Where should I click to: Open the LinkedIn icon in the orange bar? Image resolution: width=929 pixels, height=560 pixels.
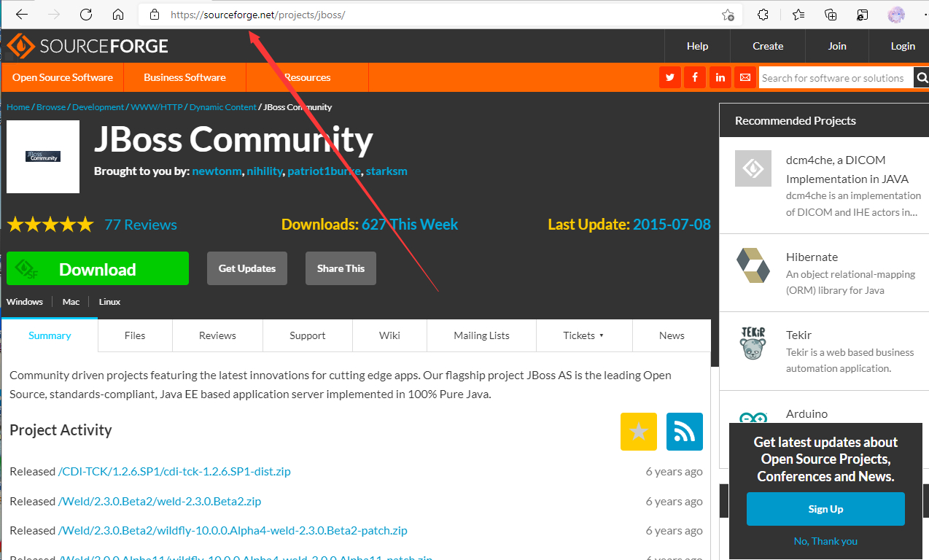coord(720,77)
